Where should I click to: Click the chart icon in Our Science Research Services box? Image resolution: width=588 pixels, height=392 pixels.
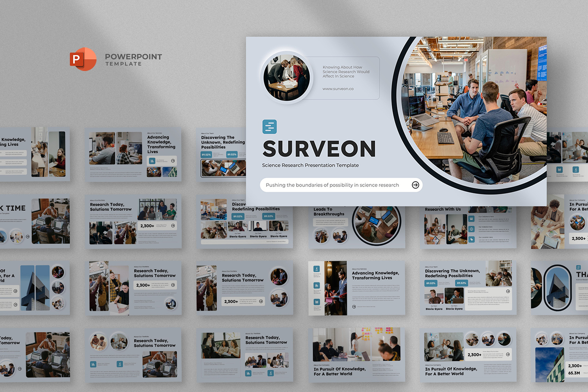tap(152, 161)
